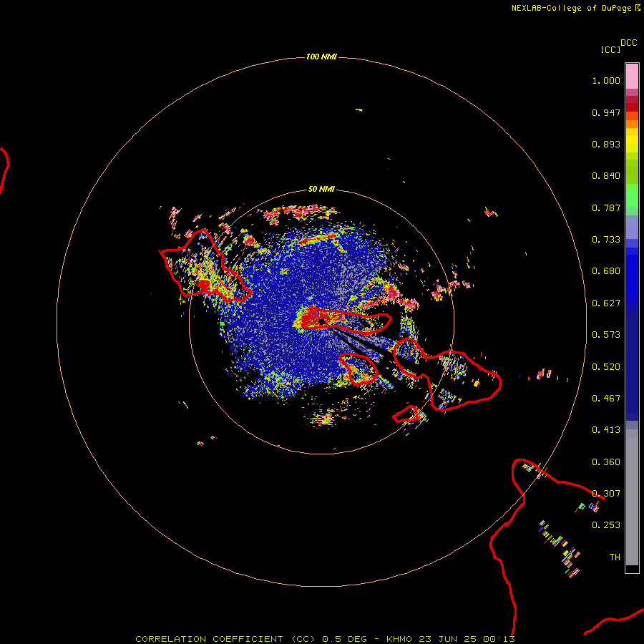Click the 0.467 scale value
Viewport: 644px width, 644px height.
point(606,399)
